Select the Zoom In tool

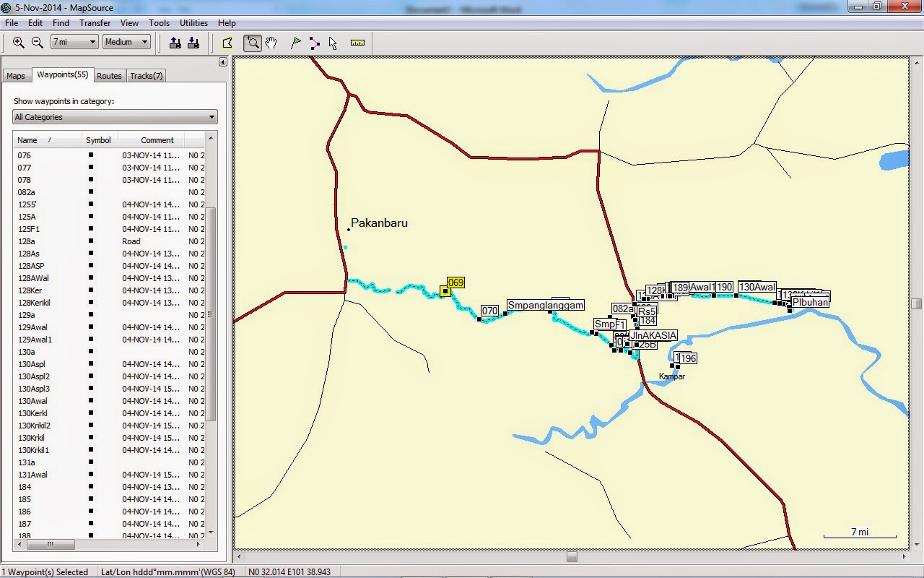17,42
